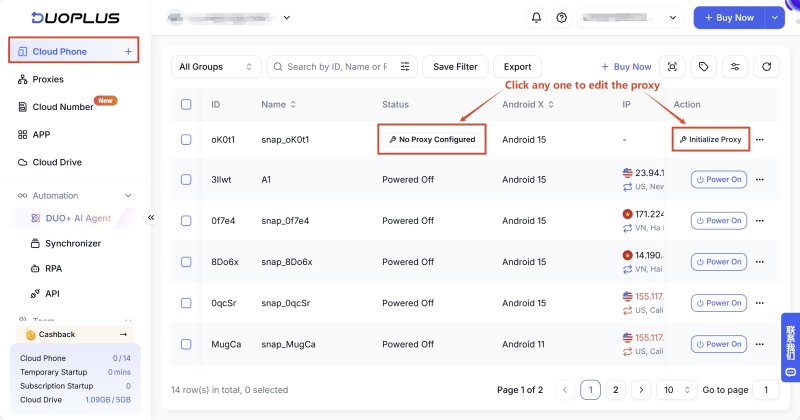Open the column settings sliders icon
The height and width of the screenshot is (420, 800).
pyautogui.click(x=735, y=67)
